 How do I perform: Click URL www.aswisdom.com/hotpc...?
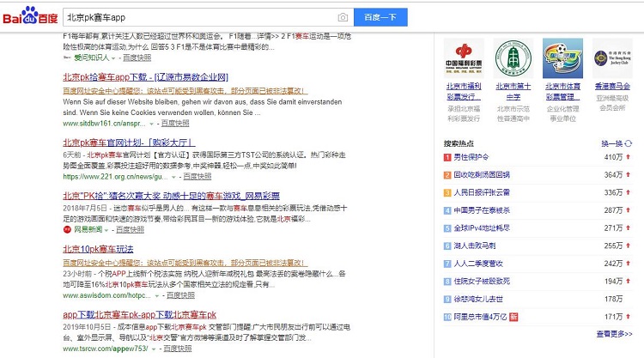tap(106, 295)
